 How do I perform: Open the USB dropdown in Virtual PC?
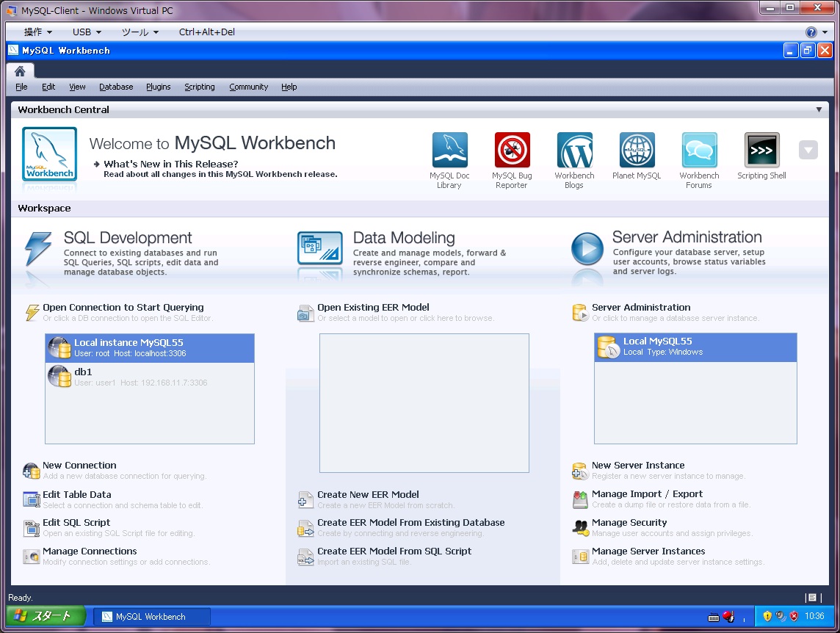pyautogui.click(x=87, y=32)
